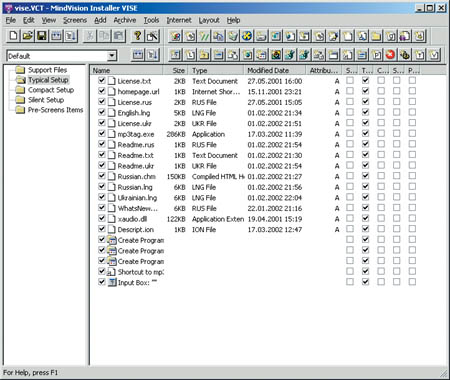Check the P column box for English.lng
Viewport: 450px width, 380px height.
[x=412, y=112]
